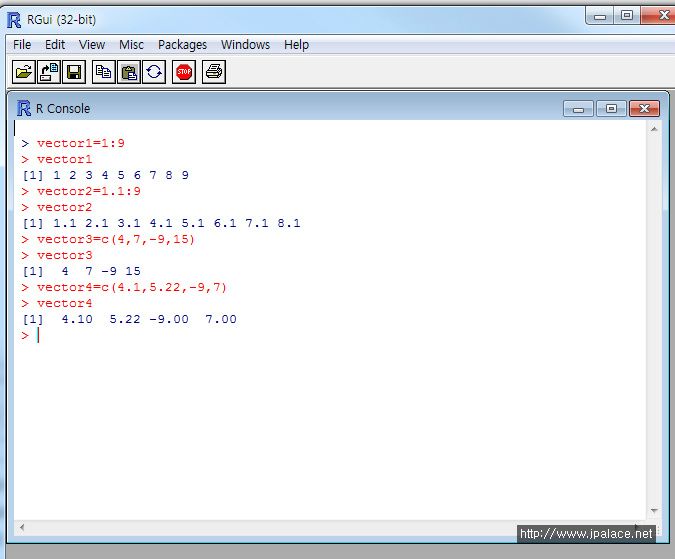
Task: Click the command line reading only 'vector1'
Action: pos(65,160)
